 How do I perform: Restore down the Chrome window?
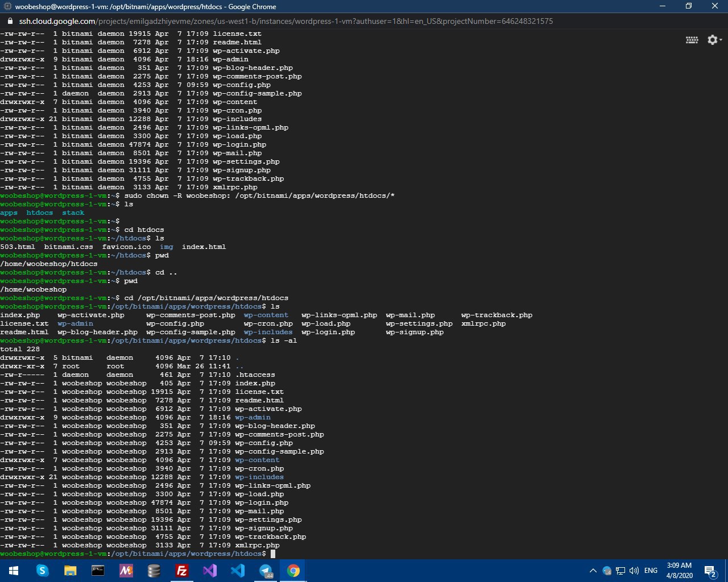[689, 6]
